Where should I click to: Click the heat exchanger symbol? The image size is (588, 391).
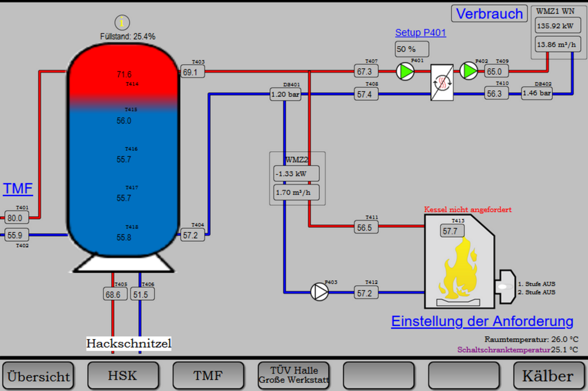(x=442, y=82)
